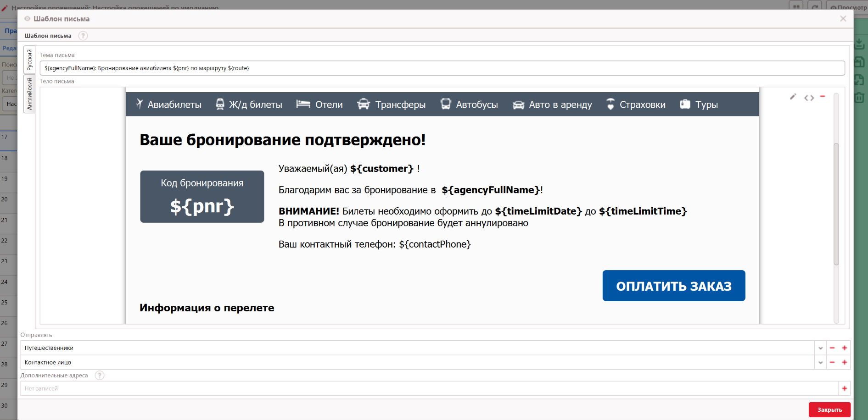Click the email body vertical scrollbar
The height and width of the screenshot is (420, 868).
[836, 204]
